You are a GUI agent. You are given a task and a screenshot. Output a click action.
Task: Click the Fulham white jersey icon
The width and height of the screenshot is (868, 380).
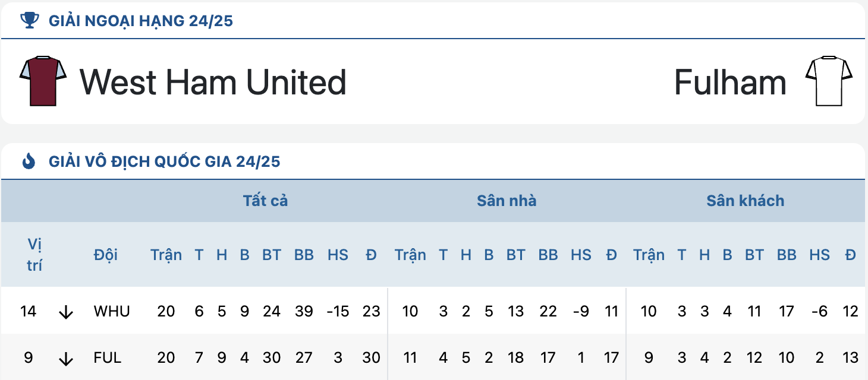pos(829,81)
